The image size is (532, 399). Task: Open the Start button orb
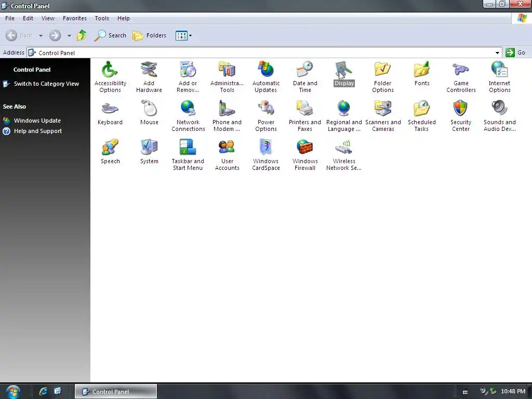pos(13,392)
